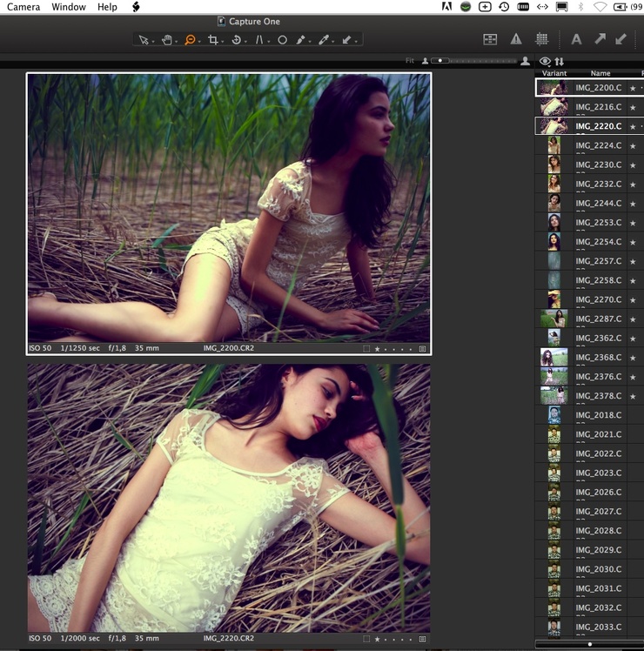Select the IMG_2018.C row
Viewport: 644px width, 651px height.
pyautogui.click(x=589, y=415)
